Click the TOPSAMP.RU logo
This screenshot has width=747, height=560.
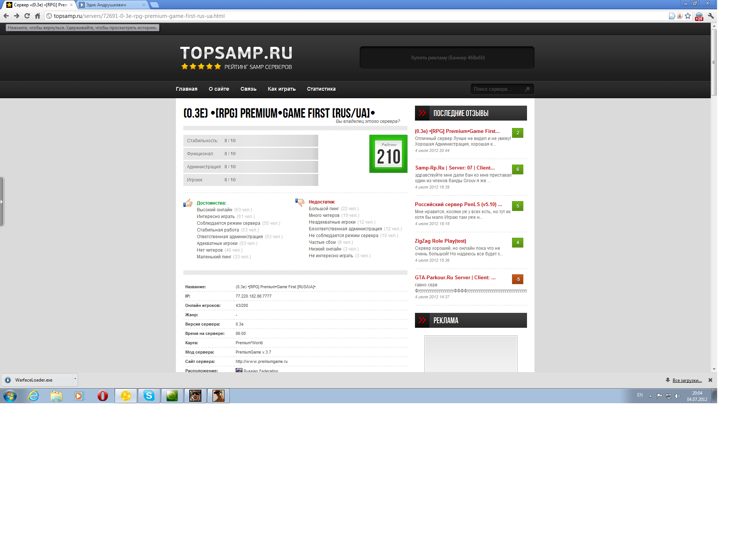[x=236, y=57]
